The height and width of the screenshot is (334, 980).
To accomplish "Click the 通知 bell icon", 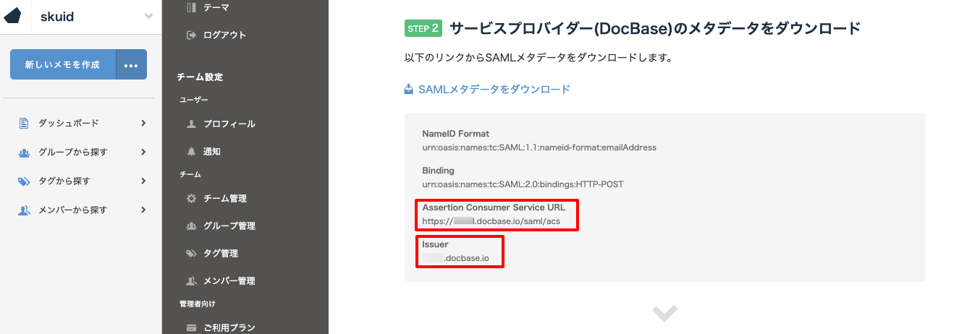I will 191,152.
